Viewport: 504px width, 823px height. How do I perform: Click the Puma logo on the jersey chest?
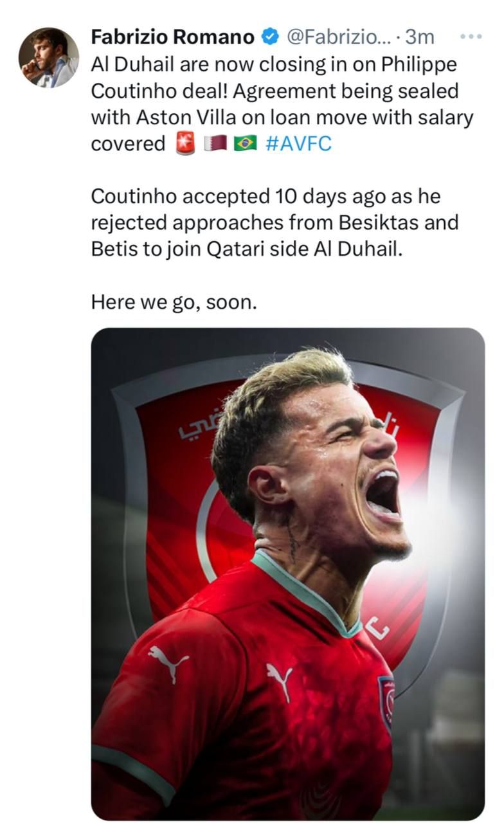280,679
